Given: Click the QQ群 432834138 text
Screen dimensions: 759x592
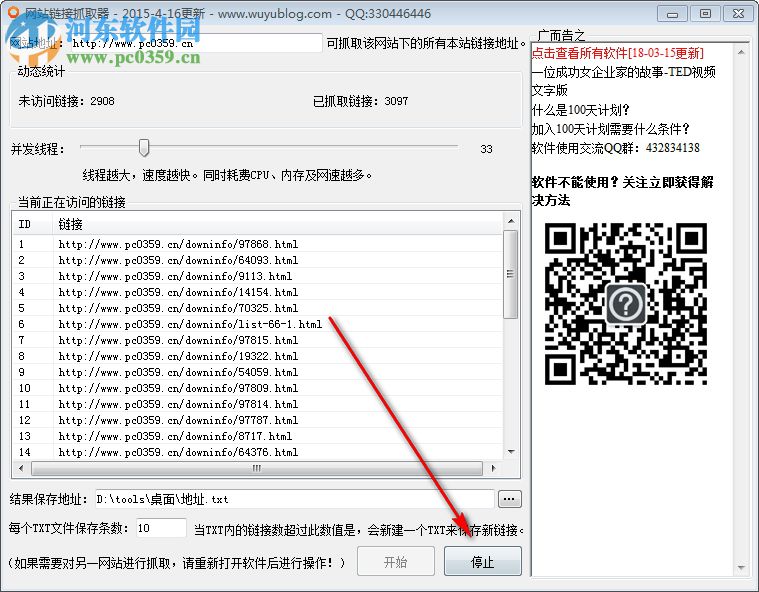Looking at the screenshot, I should 616,148.
